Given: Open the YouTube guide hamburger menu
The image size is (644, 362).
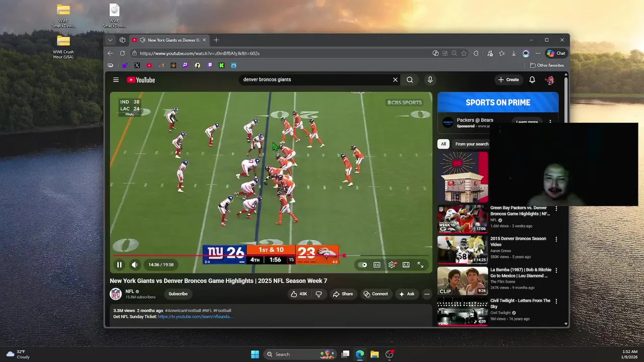Looking at the screenshot, I should pyautogui.click(x=116, y=79).
